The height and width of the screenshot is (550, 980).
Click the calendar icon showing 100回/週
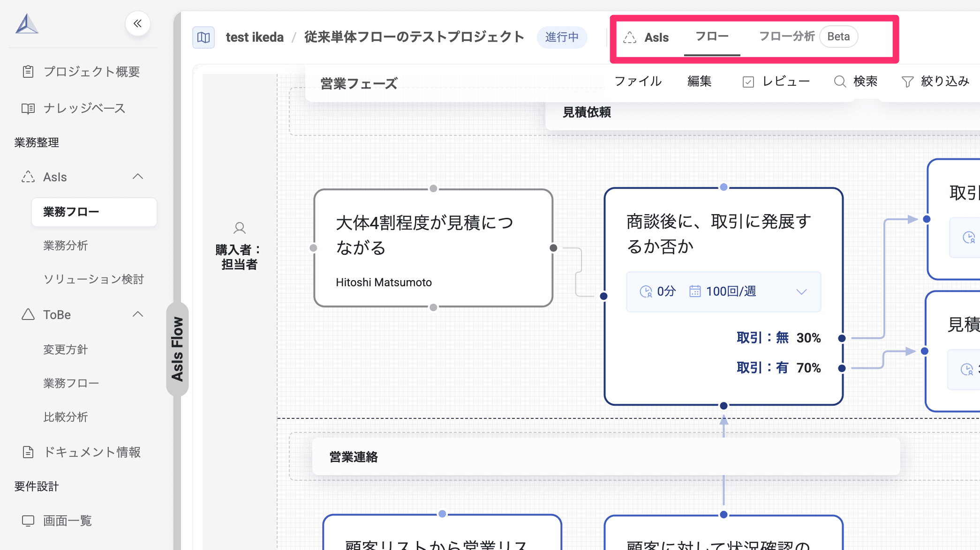(695, 291)
